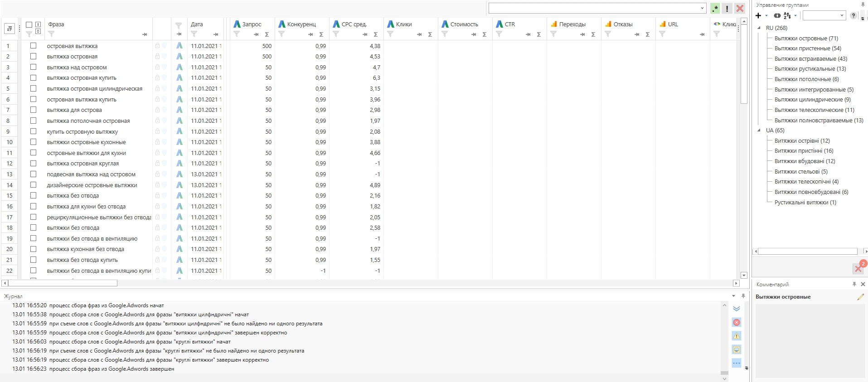Select group Вытяжки цилиндрические (9)
This screenshot has height=382, width=868.
(813, 99)
